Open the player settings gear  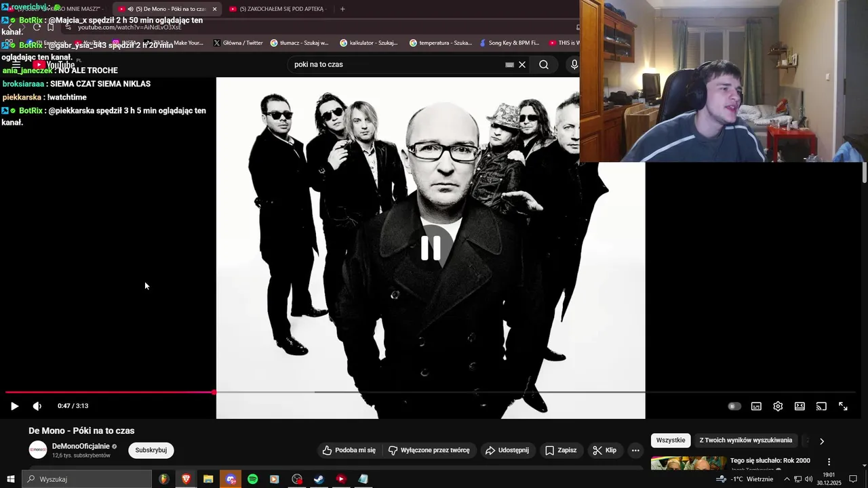778,406
